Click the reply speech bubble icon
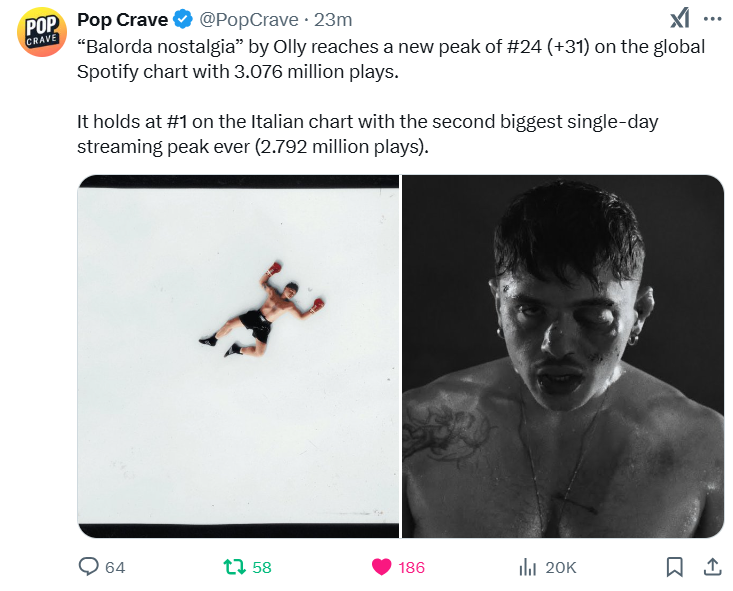The height and width of the screenshot is (591, 733). [x=89, y=567]
